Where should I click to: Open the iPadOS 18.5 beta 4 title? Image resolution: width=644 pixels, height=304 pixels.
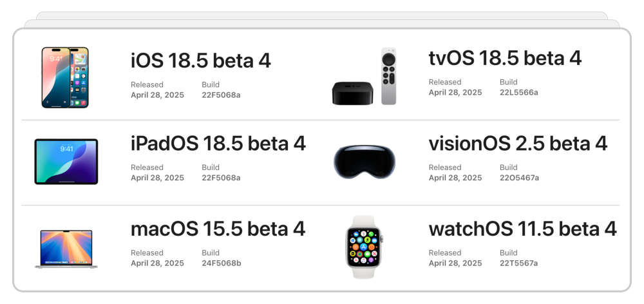point(218,144)
